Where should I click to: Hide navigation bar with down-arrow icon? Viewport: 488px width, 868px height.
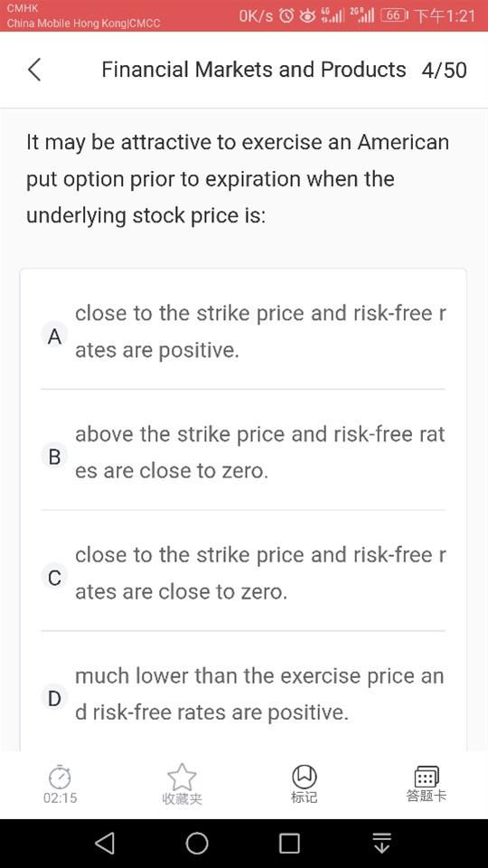(x=381, y=843)
